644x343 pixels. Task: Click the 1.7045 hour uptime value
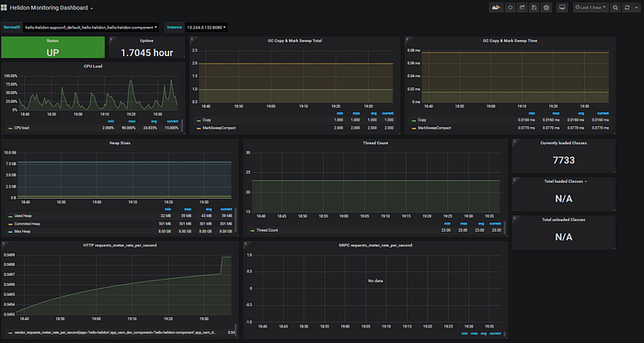coord(146,52)
